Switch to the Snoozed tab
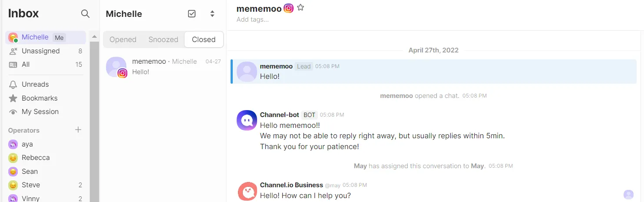This screenshot has height=202, width=644. (x=163, y=39)
